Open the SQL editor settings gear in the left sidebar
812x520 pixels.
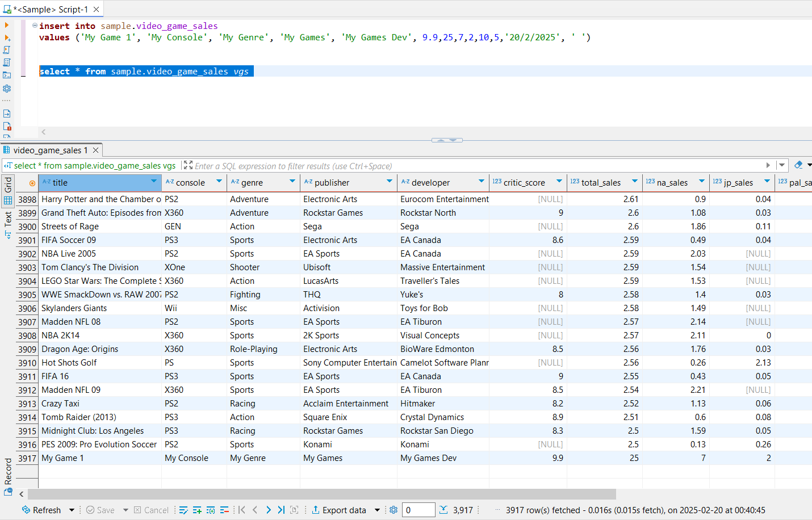click(7, 89)
